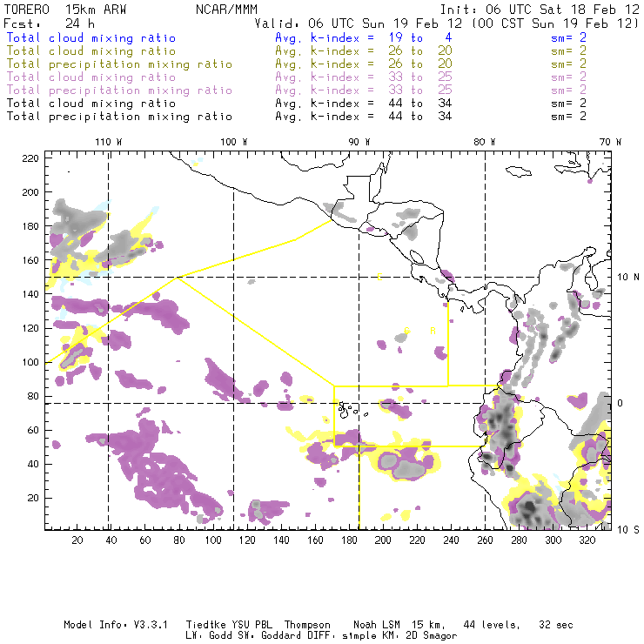Screen dimensions: 644x644
Task: Click "200" on the vertical axis
Action: (30, 192)
